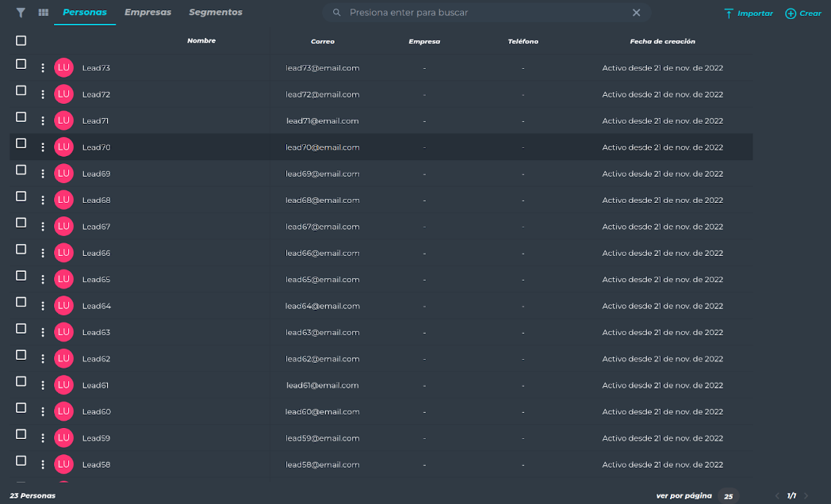Image resolution: width=831 pixels, height=504 pixels.
Task: Go to next page arrow
Action: pyautogui.click(x=806, y=496)
